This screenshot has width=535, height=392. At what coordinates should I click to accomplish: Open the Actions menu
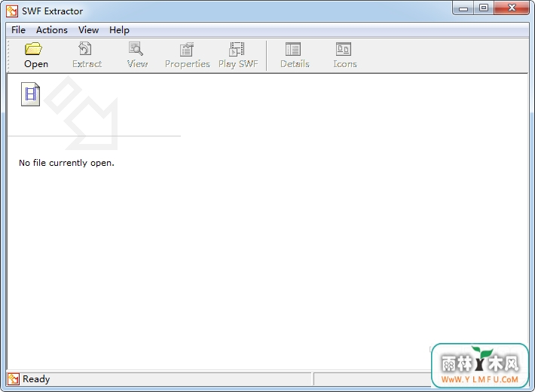(52, 30)
